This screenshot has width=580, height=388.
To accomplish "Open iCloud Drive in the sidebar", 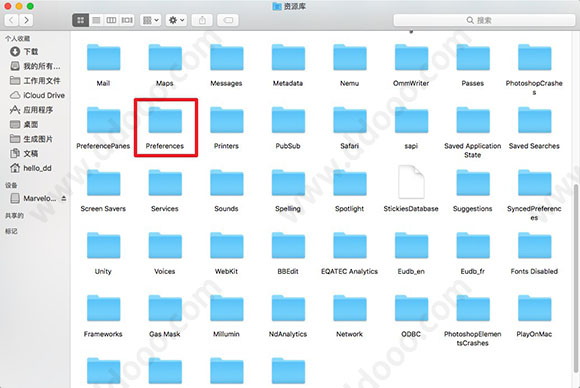I will coord(37,95).
